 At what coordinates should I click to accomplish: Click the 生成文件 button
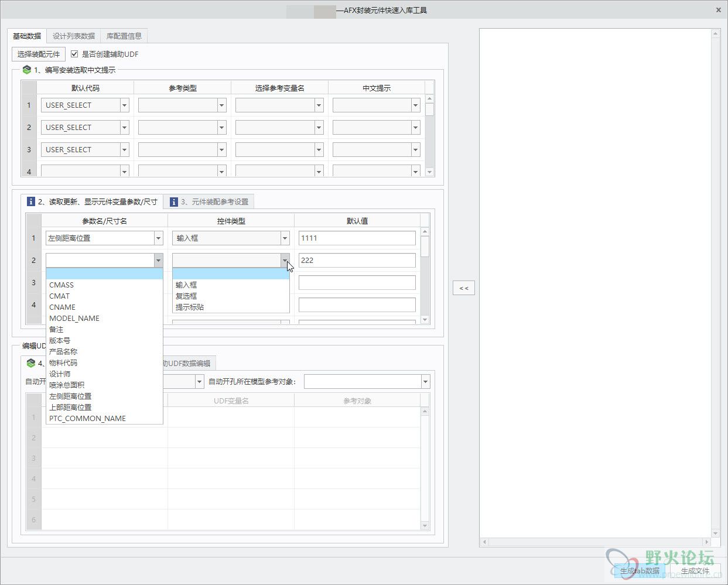pos(695,570)
